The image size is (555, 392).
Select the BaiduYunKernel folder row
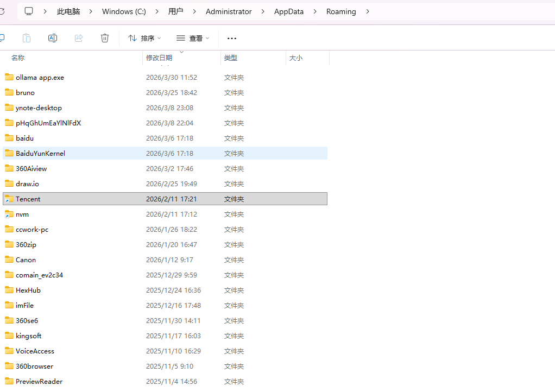(x=165, y=153)
